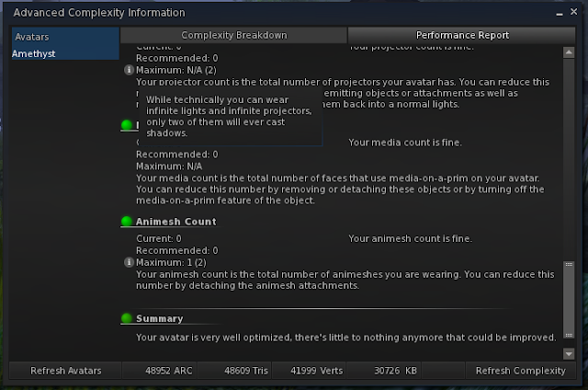588x390 pixels.
Task: Click the window title Advanced Complexity Information
Action: coord(99,13)
